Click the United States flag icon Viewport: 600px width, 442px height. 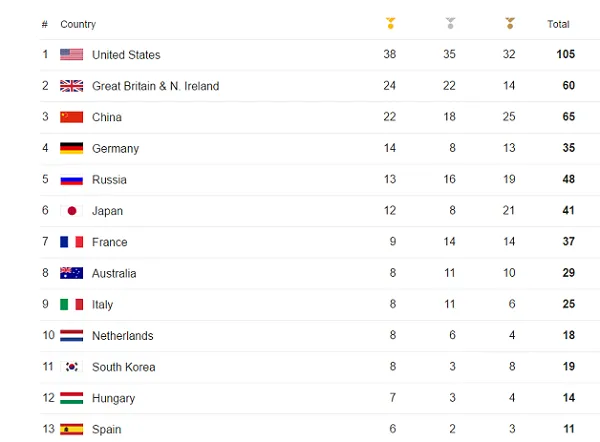click(72, 55)
